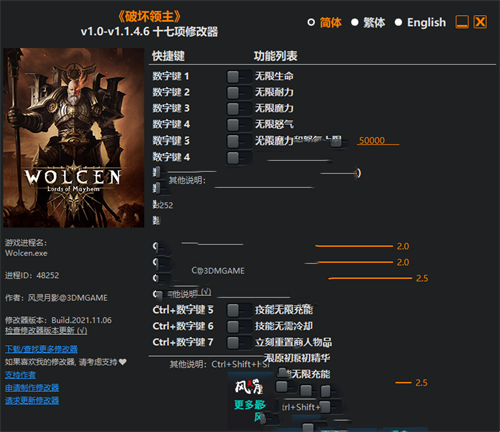Click the 功能列表 column header
Screen dimensions: 500x432
(x=275, y=56)
